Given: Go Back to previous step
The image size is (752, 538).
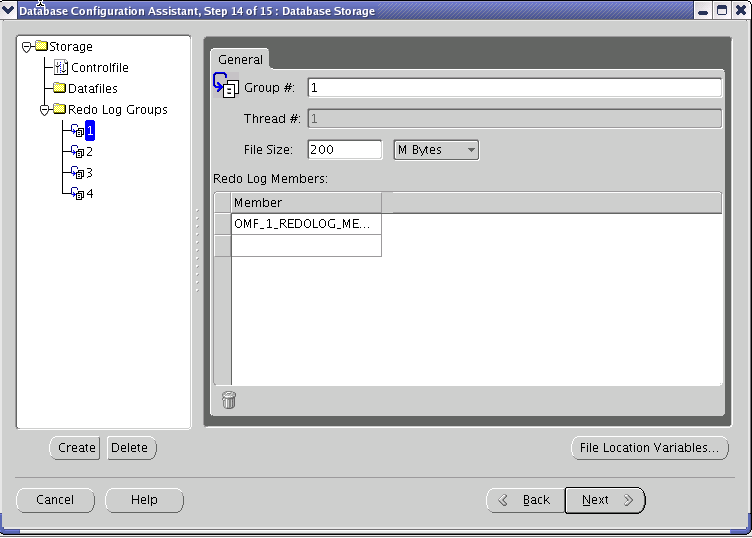Looking at the screenshot, I should (526, 500).
